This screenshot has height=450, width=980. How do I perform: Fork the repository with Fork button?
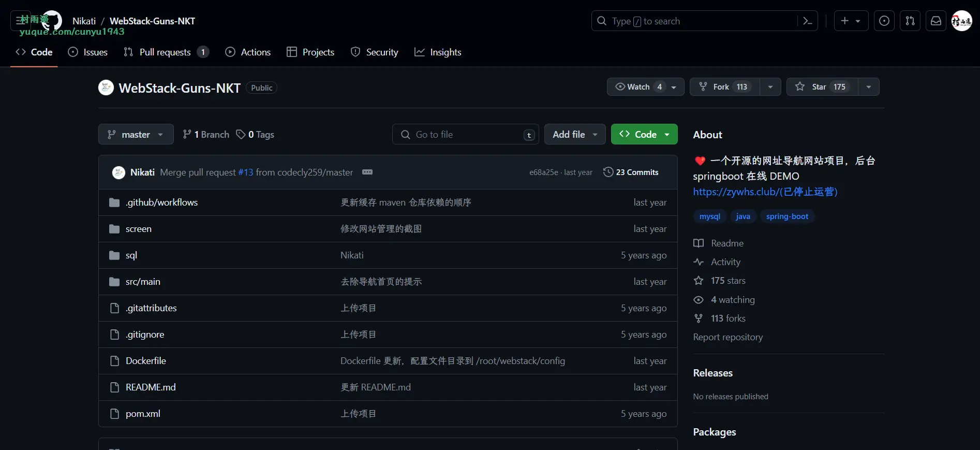point(724,86)
